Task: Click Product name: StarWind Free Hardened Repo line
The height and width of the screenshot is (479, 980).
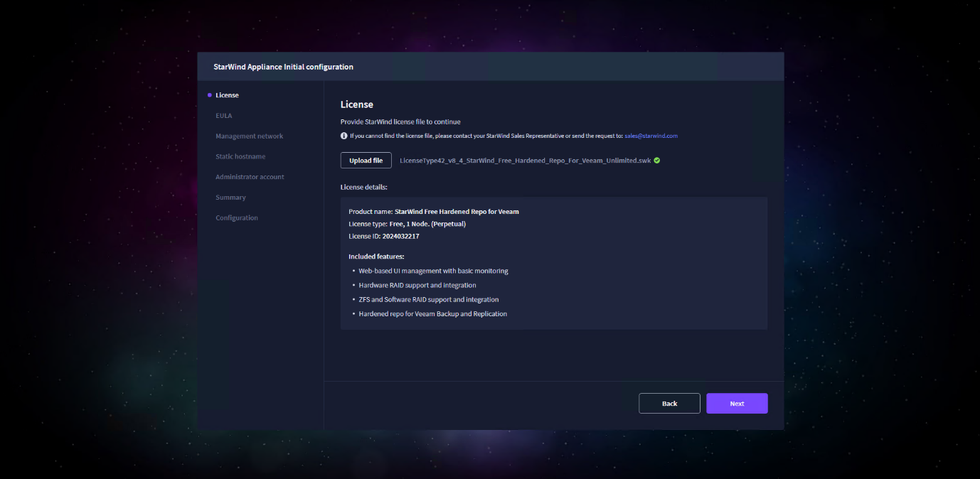Action: pos(434,212)
